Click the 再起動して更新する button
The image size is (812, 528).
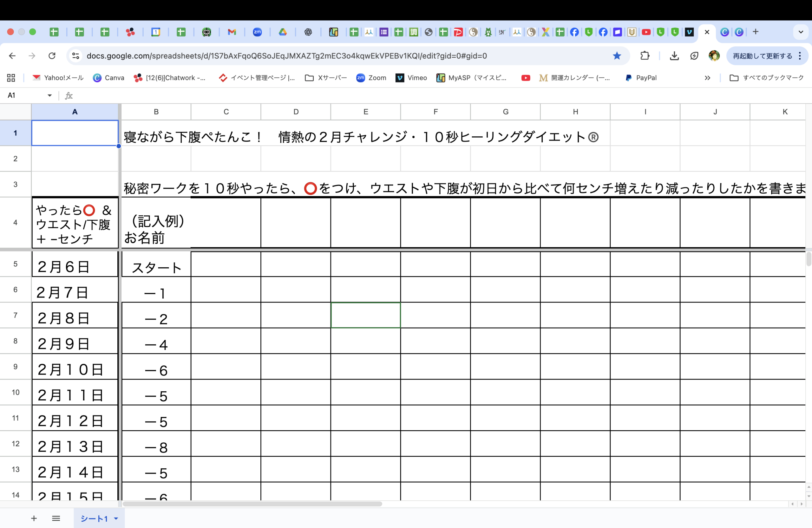[x=762, y=56]
